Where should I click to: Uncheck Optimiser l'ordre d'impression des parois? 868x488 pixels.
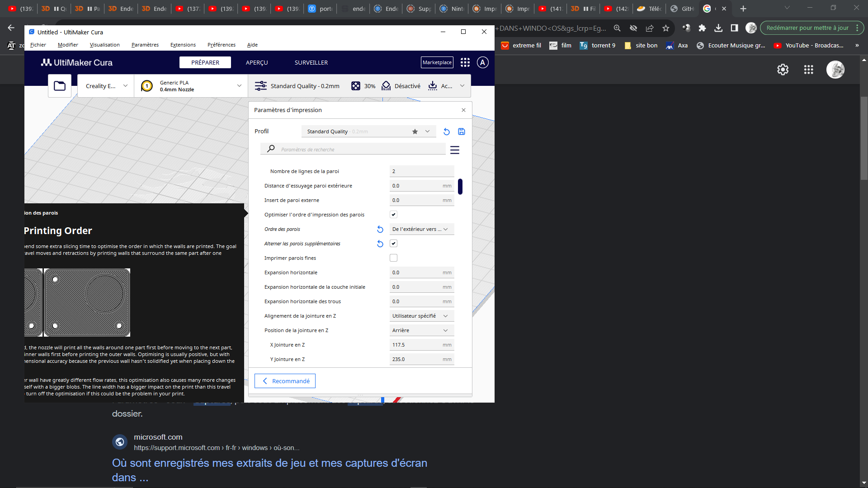pyautogui.click(x=393, y=215)
